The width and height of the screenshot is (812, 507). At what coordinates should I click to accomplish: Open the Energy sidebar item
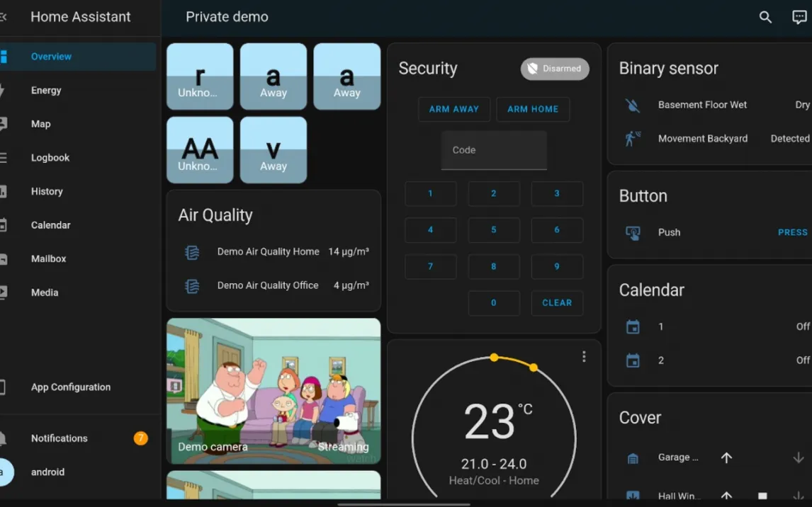[46, 91]
